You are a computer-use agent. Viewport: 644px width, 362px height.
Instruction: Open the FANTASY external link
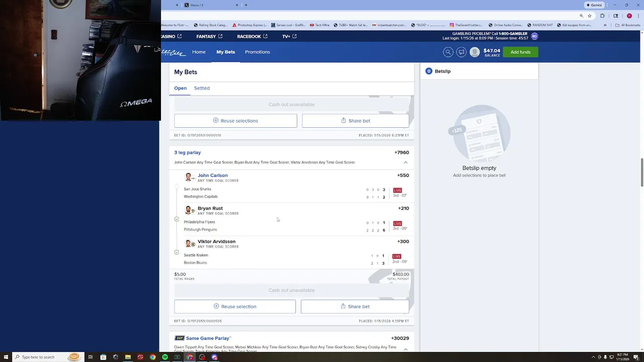209,36
